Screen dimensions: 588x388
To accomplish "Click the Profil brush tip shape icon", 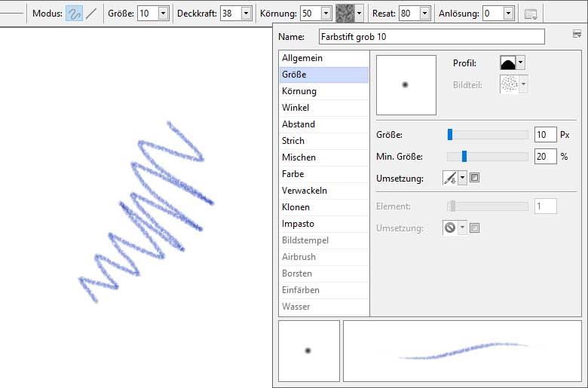I will click(508, 63).
